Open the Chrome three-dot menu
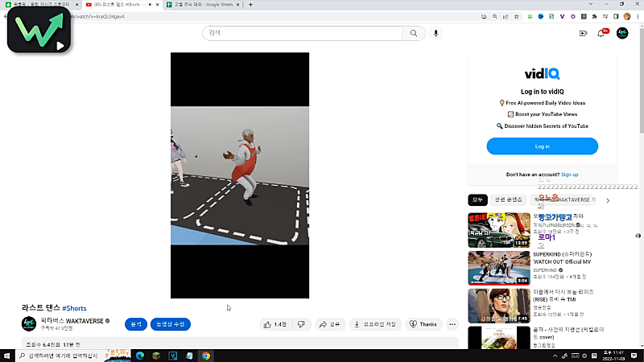 tap(638, 16)
